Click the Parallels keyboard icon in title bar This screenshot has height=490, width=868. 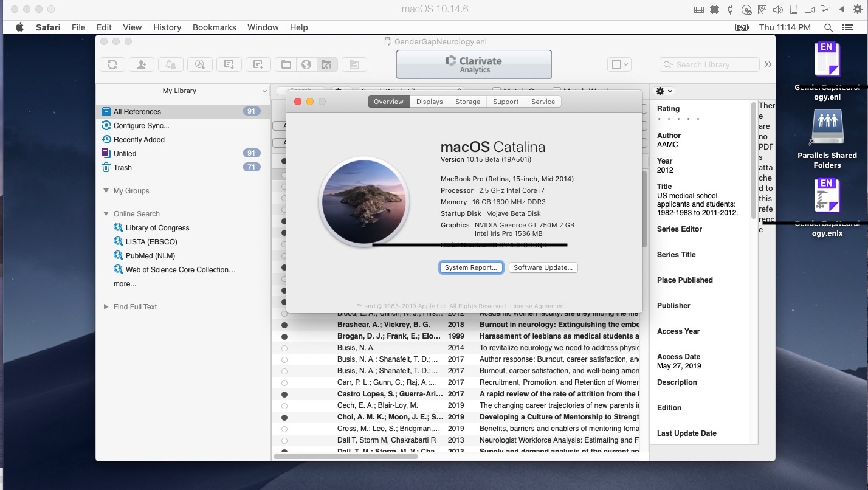click(x=699, y=10)
